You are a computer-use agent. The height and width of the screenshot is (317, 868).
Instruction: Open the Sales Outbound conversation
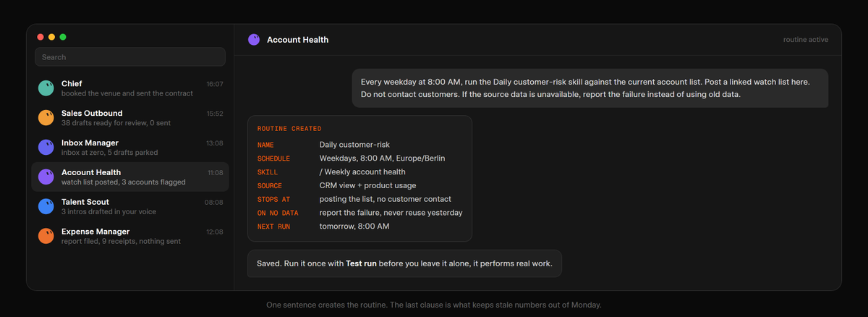point(130,118)
